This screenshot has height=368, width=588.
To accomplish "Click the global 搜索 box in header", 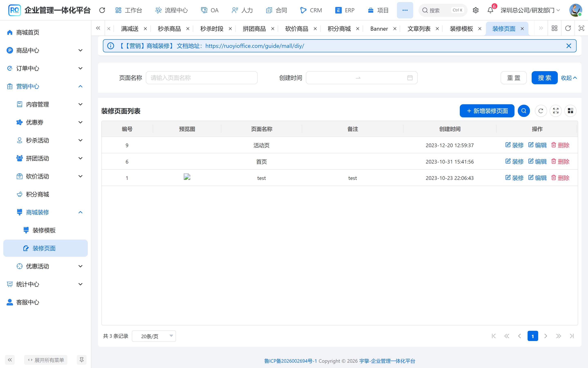I will (x=443, y=10).
